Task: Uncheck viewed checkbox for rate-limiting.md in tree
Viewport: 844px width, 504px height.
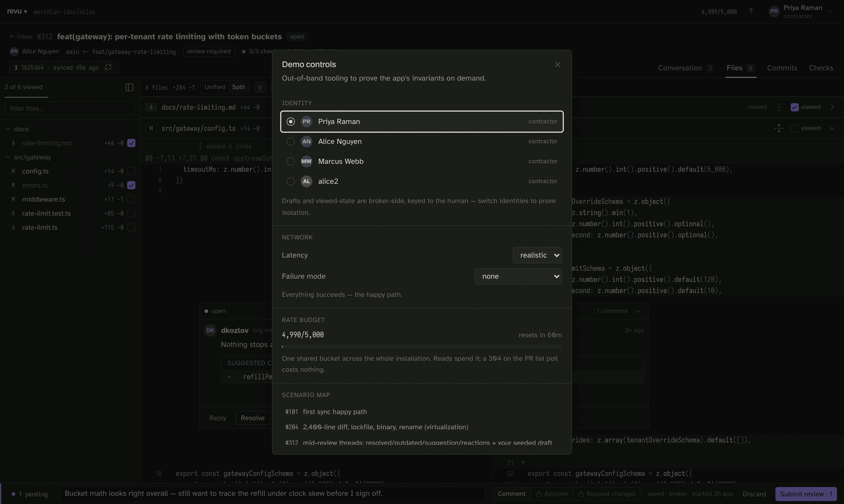Action: coord(131,143)
